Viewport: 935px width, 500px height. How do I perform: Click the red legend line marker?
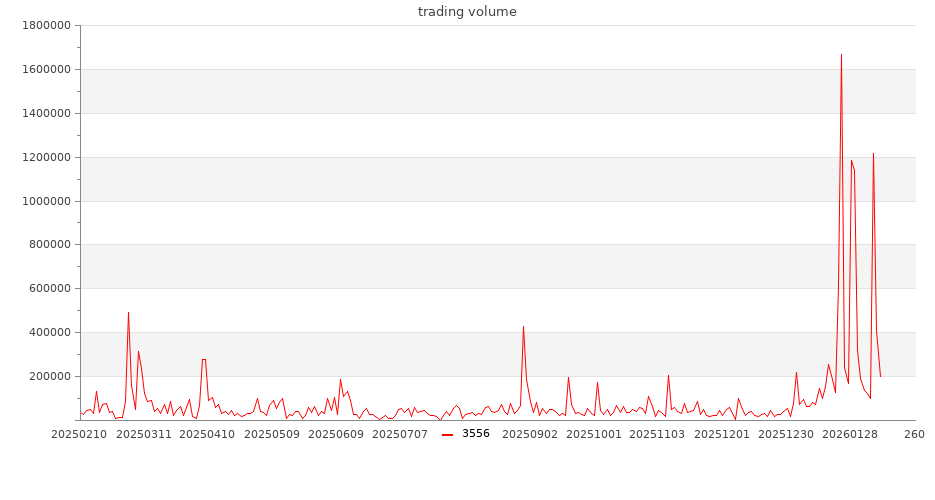(x=447, y=434)
